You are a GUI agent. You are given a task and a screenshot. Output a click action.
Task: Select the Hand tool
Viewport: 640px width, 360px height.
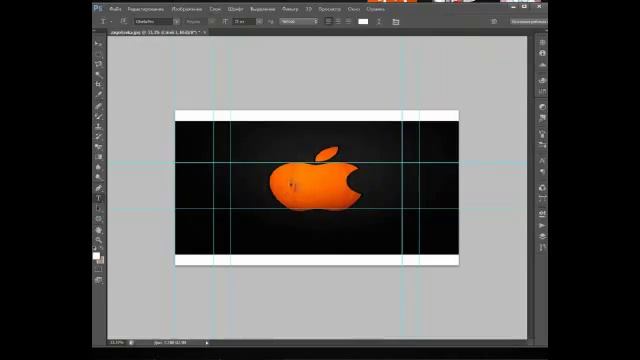tap(98, 230)
